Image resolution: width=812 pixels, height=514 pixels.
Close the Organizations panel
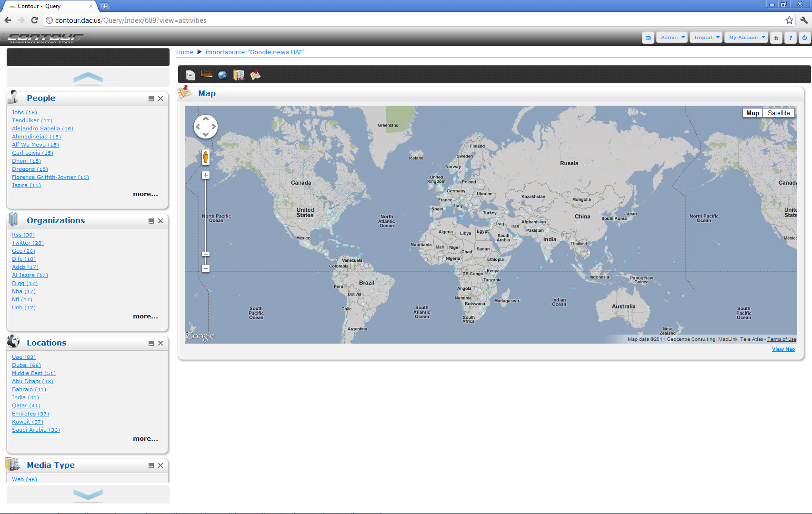(x=160, y=221)
